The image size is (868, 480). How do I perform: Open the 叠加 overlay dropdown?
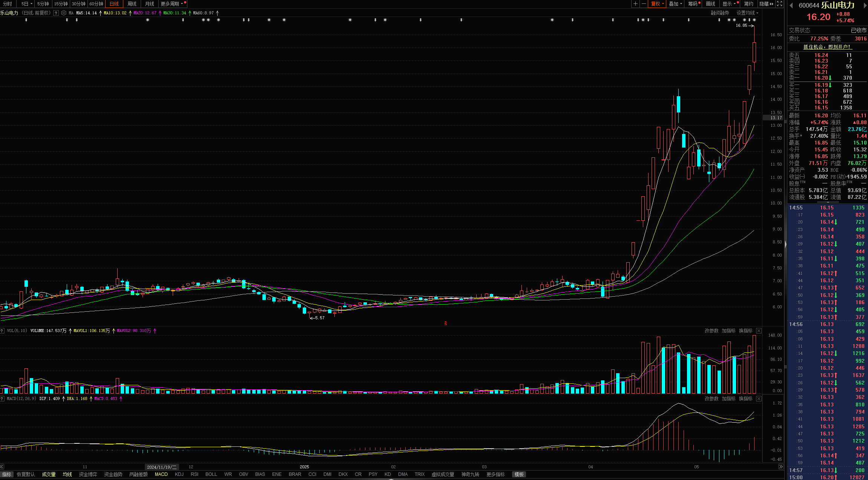675,4
